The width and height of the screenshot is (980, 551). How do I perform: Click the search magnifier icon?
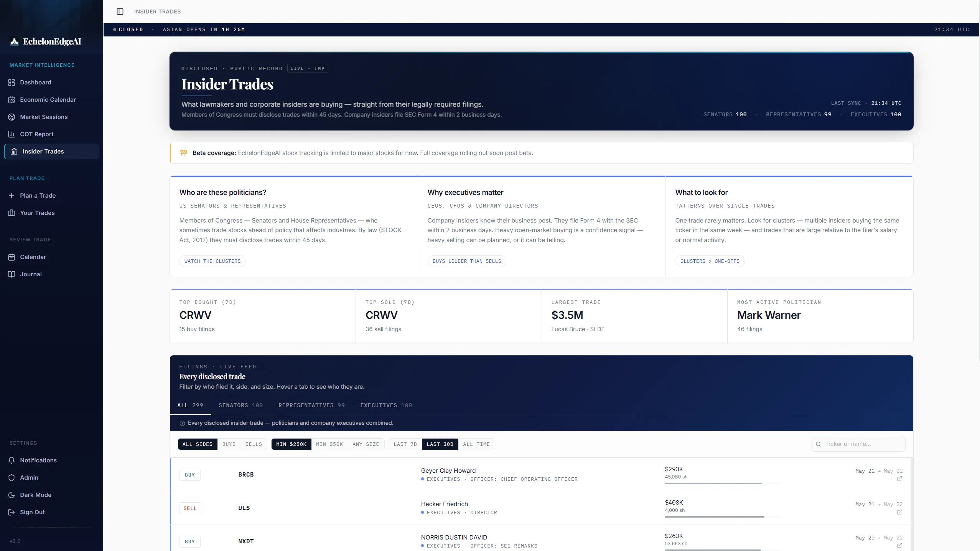point(818,444)
